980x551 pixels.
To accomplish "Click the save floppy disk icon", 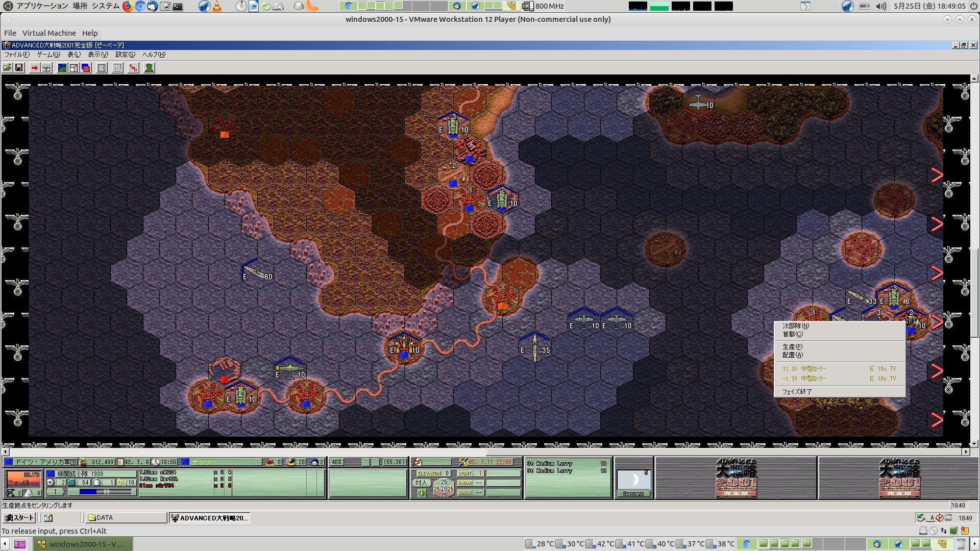I will point(19,68).
